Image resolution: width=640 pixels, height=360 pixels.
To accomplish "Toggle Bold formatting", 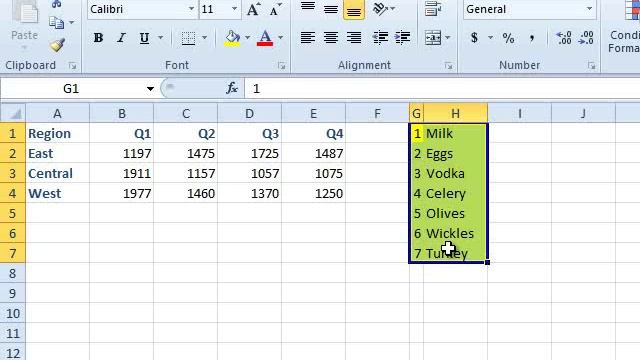I will pyautogui.click(x=98, y=38).
